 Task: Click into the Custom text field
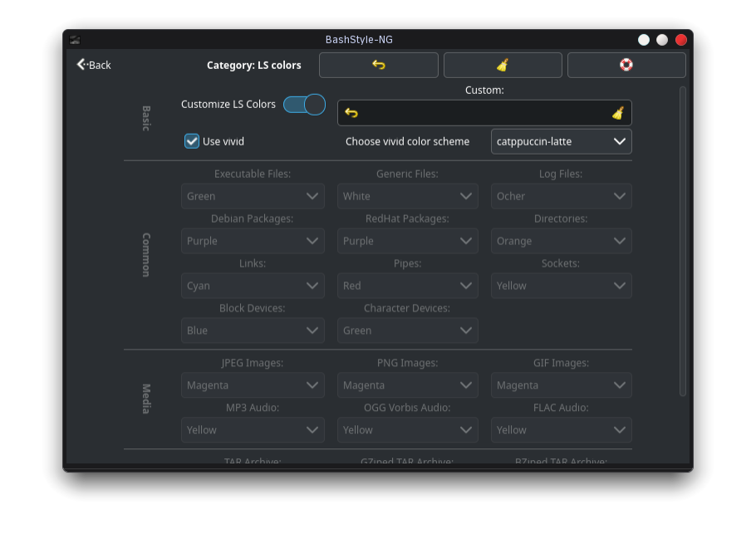pyautogui.click(x=484, y=113)
